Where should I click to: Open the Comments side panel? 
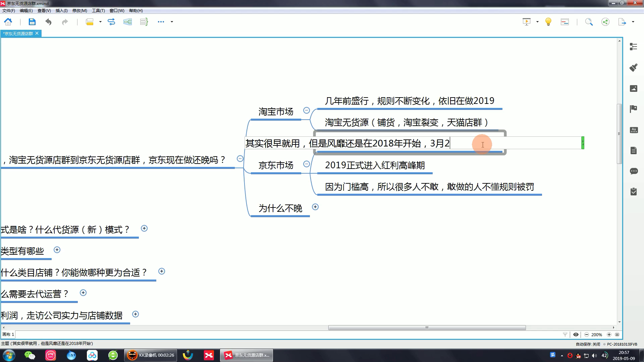pyautogui.click(x=633, y=171)
